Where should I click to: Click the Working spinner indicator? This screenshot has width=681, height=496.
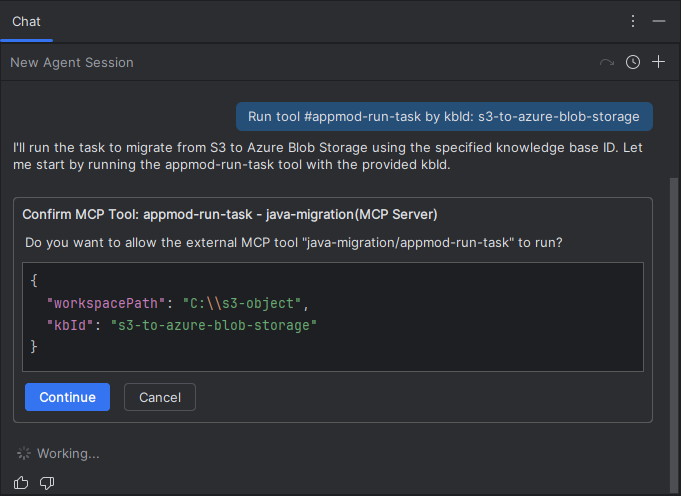[x=24, y=454]
